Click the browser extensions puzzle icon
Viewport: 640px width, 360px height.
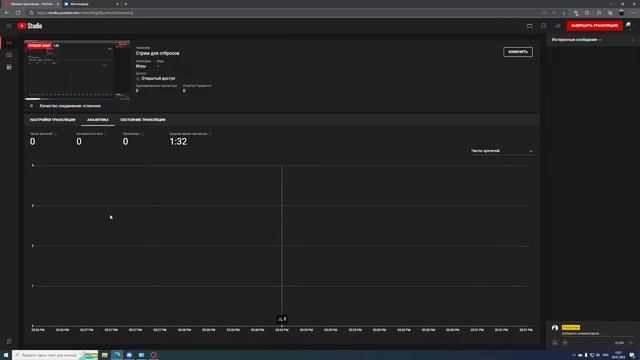pos(587,13)
